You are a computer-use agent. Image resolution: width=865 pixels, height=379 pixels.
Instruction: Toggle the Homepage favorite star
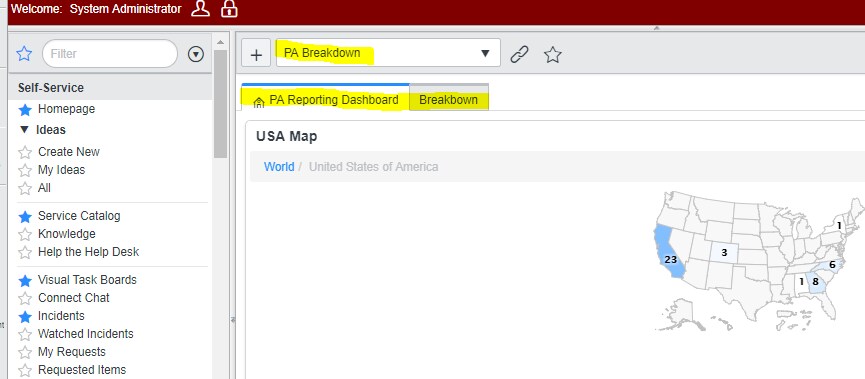pyautogui.click(x=25, y=110)
